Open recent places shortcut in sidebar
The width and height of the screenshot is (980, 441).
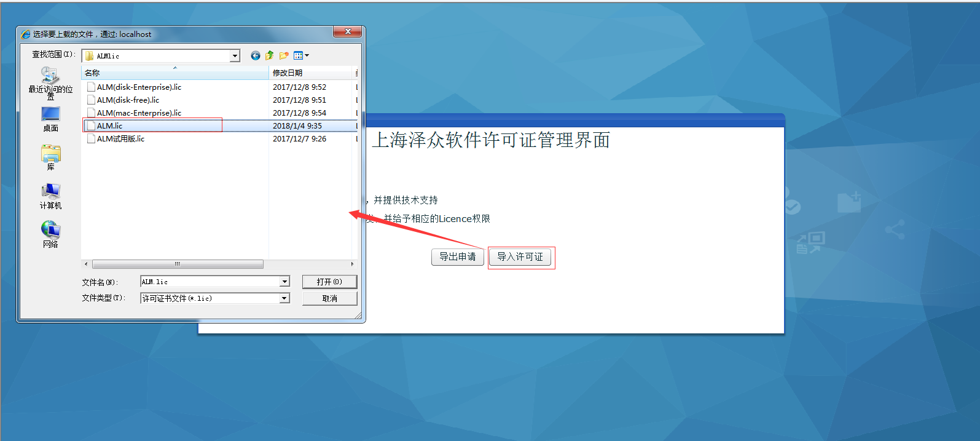pos(50,83)
